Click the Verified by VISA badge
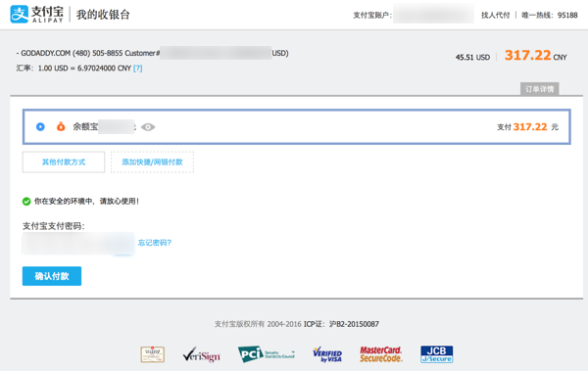The width and height of the screenshot is (588, 371). click(x=327, y=354)
